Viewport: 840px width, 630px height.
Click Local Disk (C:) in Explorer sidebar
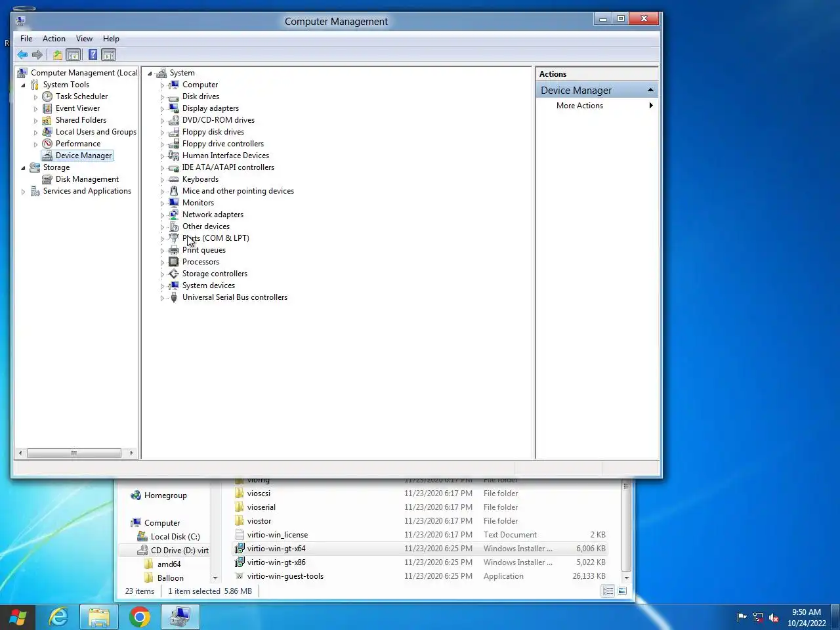175,537
